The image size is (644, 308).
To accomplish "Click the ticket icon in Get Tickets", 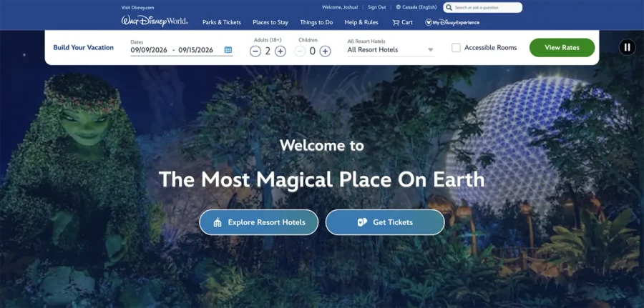I will point(362,222).
